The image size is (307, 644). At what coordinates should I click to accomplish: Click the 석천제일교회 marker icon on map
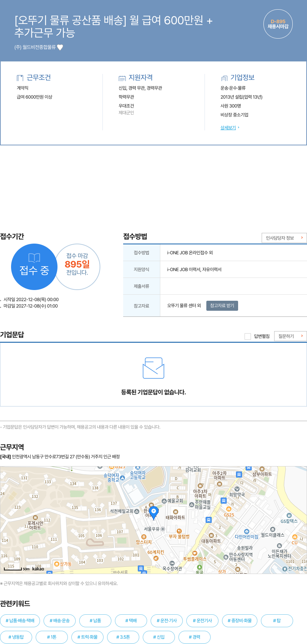[137, 511]
